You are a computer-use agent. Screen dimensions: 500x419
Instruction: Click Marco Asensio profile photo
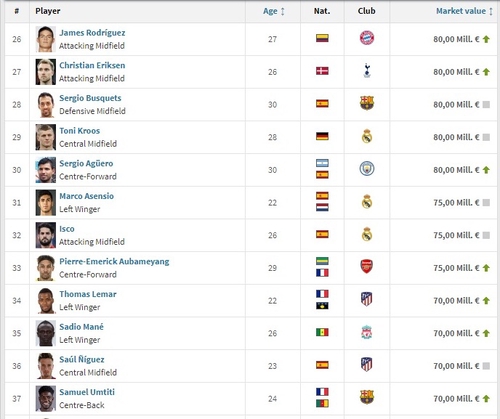(x=46, y=203)
